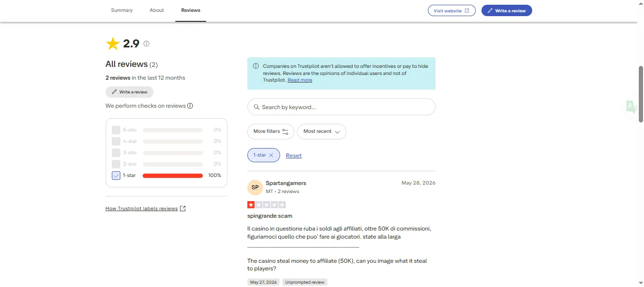The image size is (644, 287).
Task: Tick the 4-star filter checkbox
Action: (x=116, y=141)
